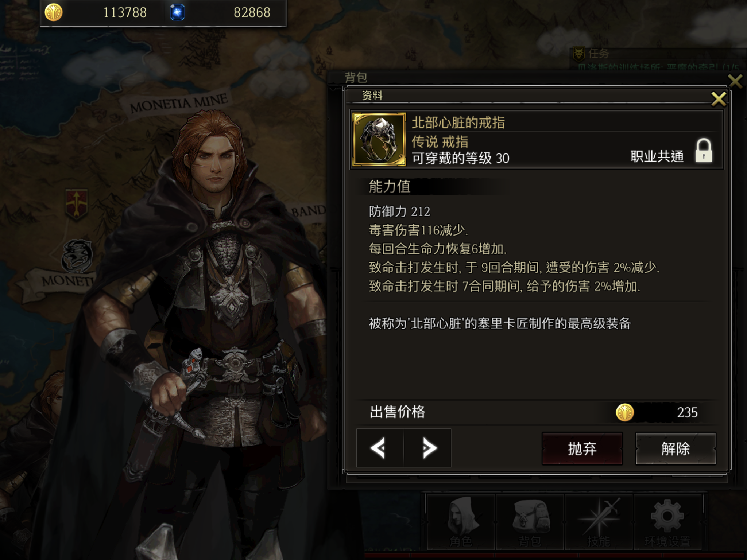Tap the Monetia Mine map label
This screenshot has width=747, height=560.
click(x=179, y=103)
